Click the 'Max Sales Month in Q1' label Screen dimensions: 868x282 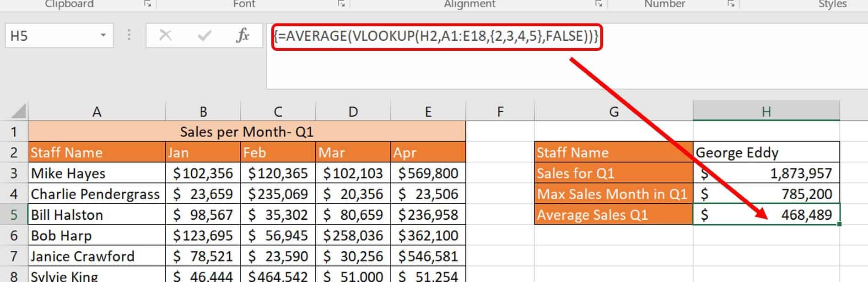pos(614,194)
